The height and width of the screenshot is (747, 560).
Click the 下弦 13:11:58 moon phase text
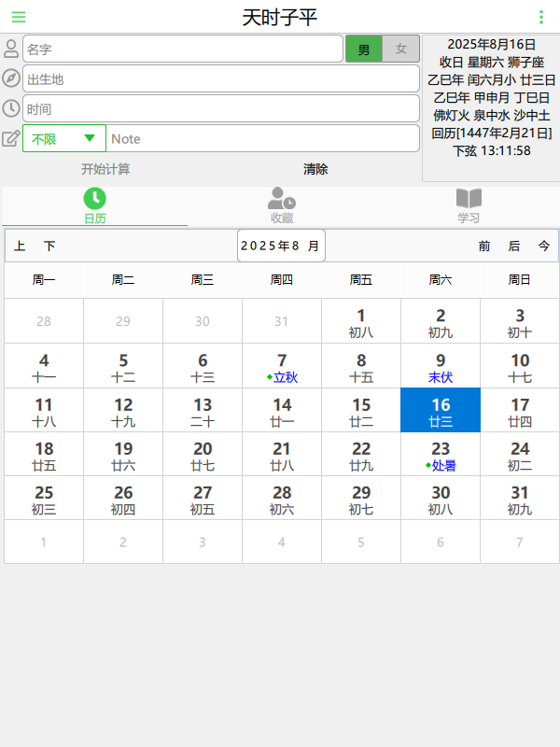click(x=492, y=151)
